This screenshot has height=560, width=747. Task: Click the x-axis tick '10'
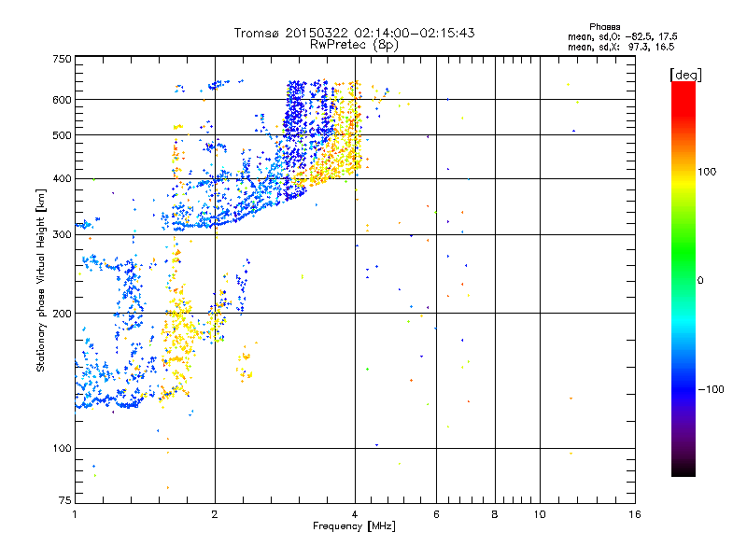[x=540, y=514]
